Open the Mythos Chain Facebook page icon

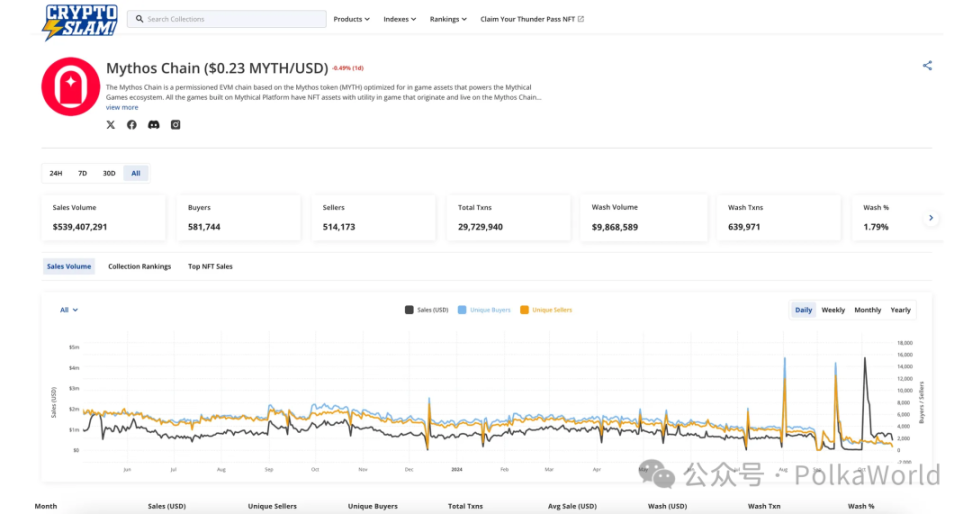coord(132,124)
